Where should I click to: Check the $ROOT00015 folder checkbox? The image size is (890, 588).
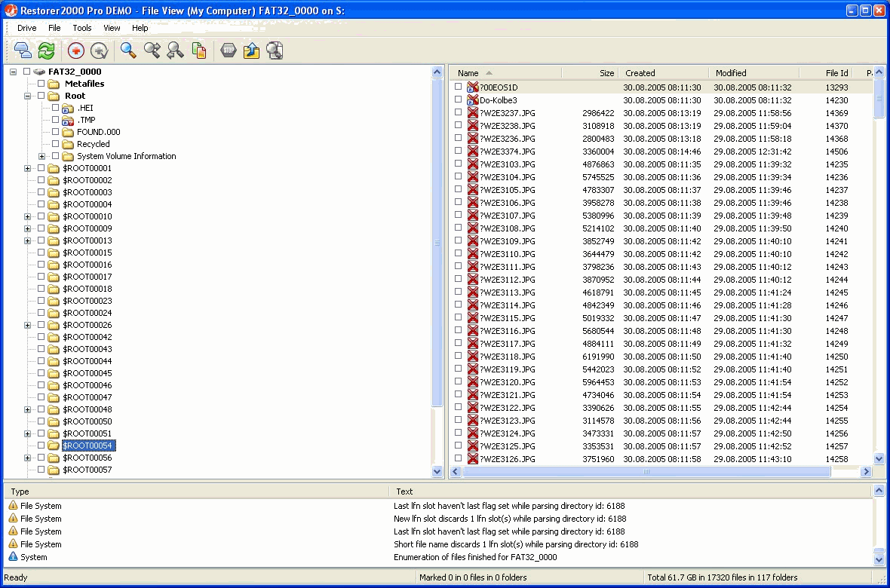(41, 253)
